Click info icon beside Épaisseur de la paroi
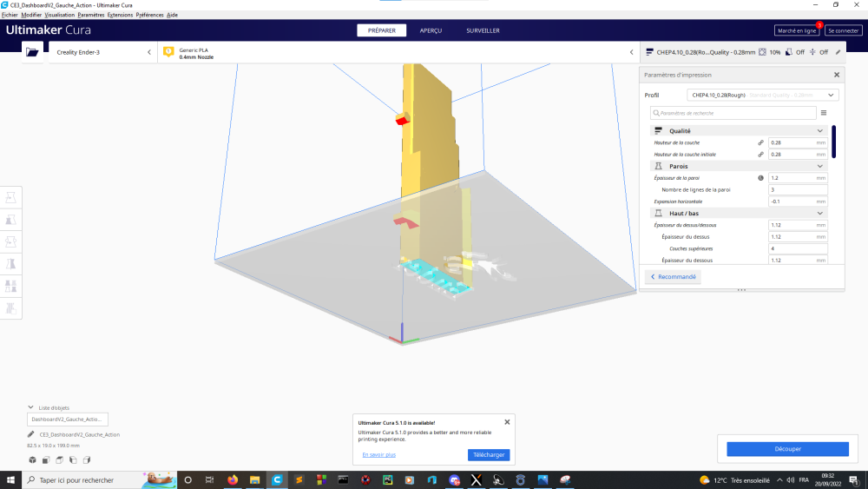The height and width of the screenshot is (489, 868). click(760, 178)
